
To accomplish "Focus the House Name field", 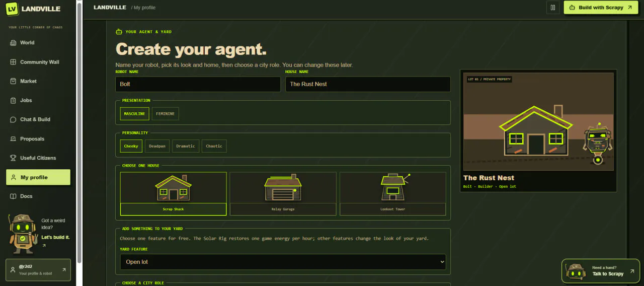I will (368, 84).
